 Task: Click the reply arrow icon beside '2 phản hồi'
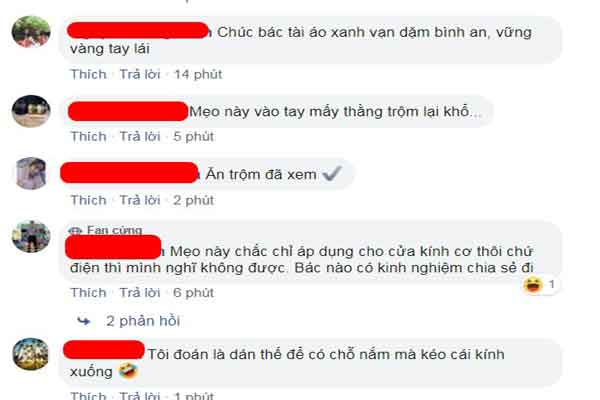coord(84,321)
